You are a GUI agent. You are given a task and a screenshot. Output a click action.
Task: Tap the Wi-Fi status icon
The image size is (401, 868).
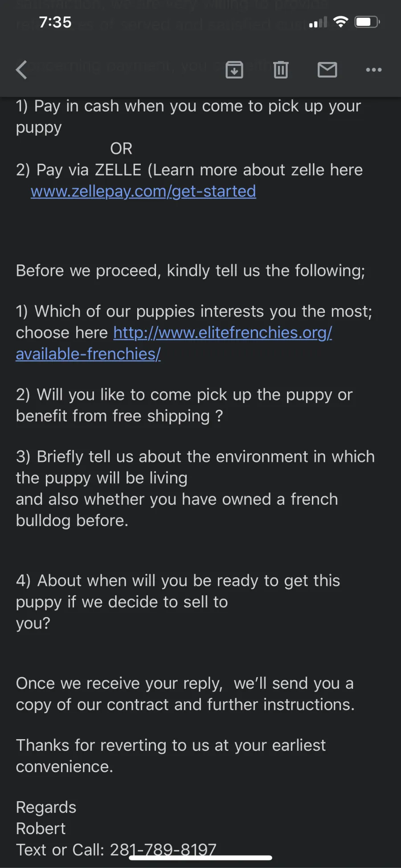[341, 22]
